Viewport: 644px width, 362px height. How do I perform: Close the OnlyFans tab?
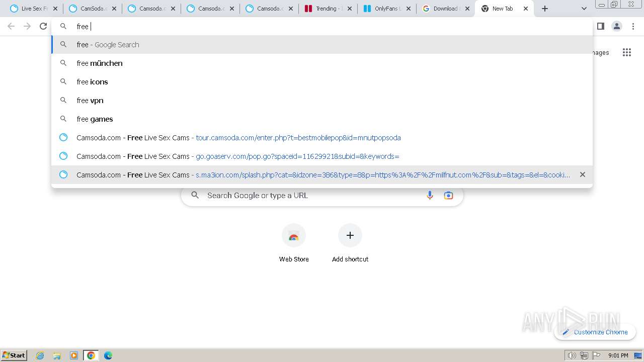click(x=409, y=9)
